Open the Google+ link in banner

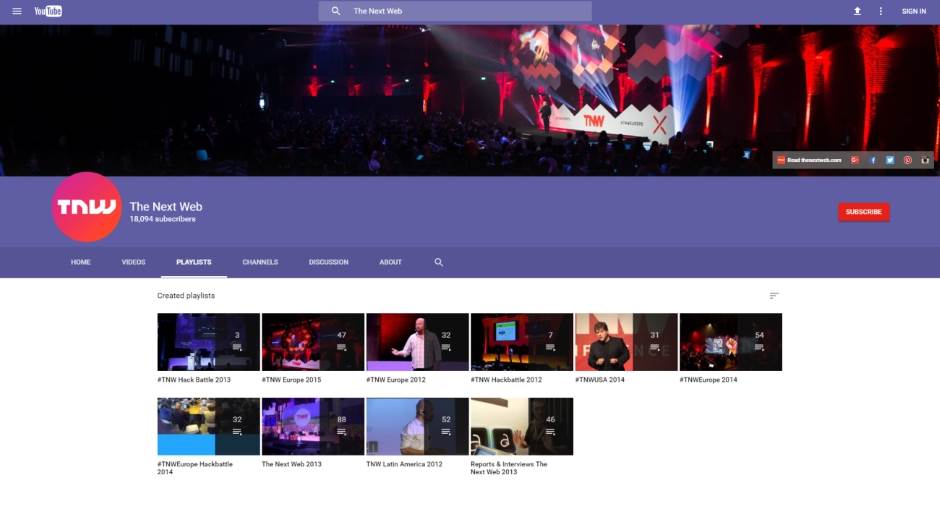[x=854, y=160]
